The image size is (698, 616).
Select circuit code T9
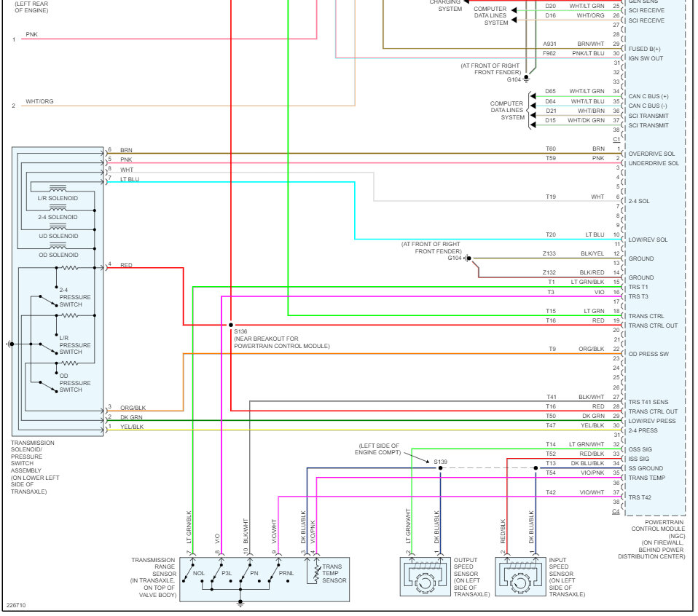pyautogui.click(x=552, y=349)
